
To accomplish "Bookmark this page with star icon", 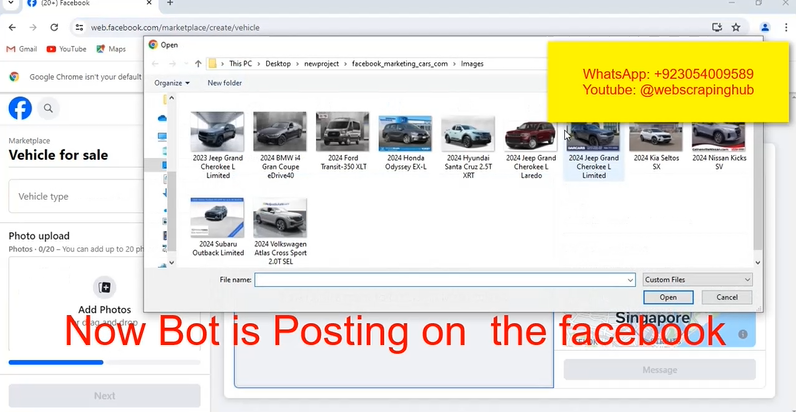I will (x=736, y=28).
